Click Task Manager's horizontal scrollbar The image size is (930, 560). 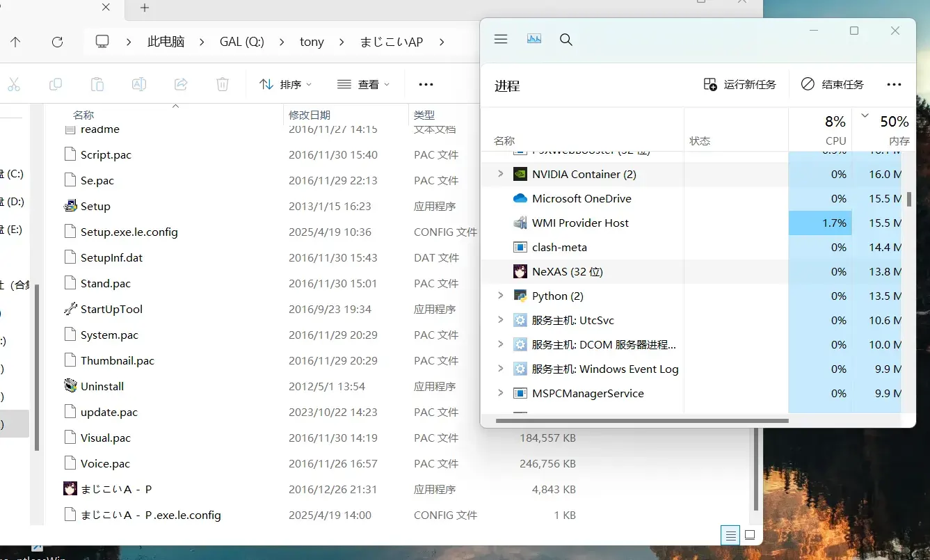pyautogui.click(x=643, y=420)
